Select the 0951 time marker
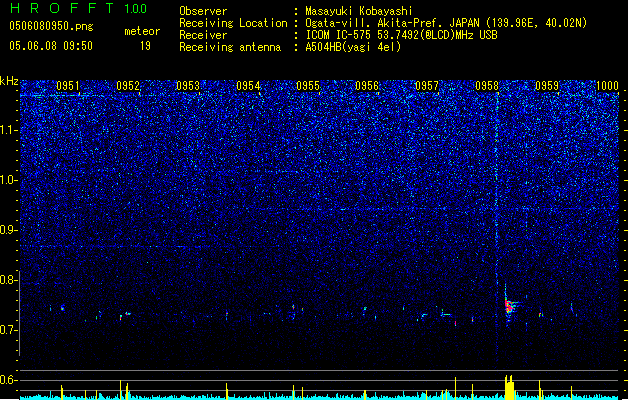This screenshot has height=400, width=629. pos(68,86)
